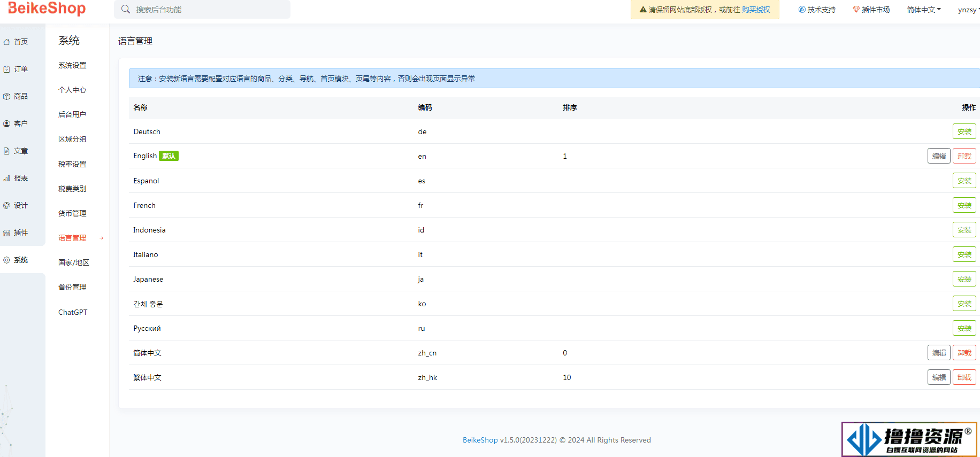Open 货币管理 submenu item
This screenshot has height=457, width=980.
72,213
